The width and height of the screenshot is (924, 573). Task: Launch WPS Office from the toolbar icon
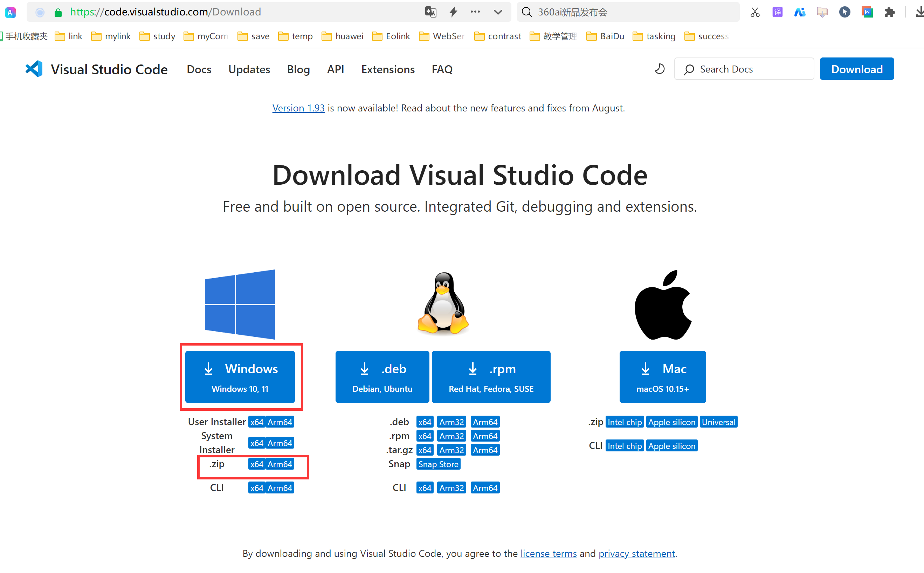tap(867, 12)
